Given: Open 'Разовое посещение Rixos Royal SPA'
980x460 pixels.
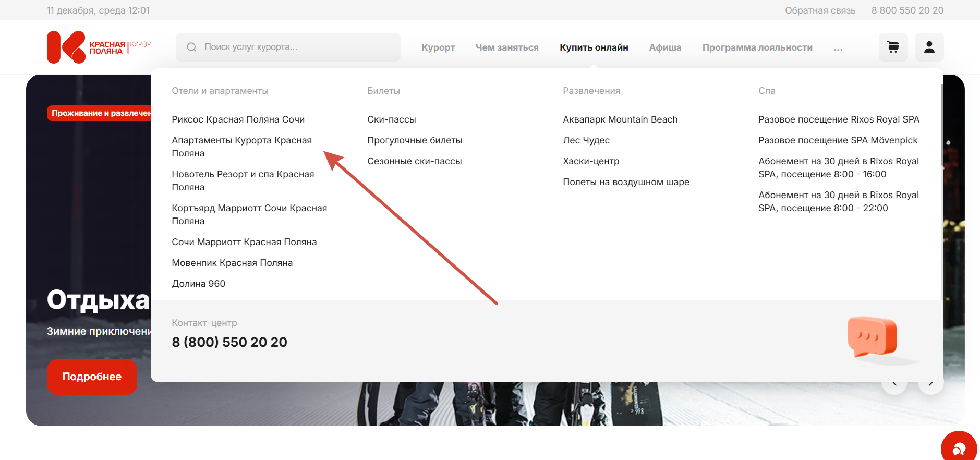Looking at the screenshot, I should [839, 119].
